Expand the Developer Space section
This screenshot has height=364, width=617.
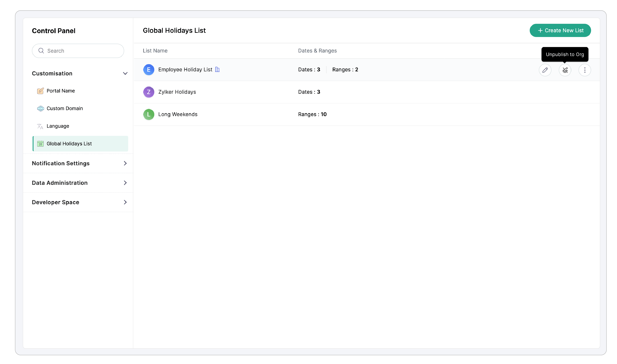tap(125, 202)
